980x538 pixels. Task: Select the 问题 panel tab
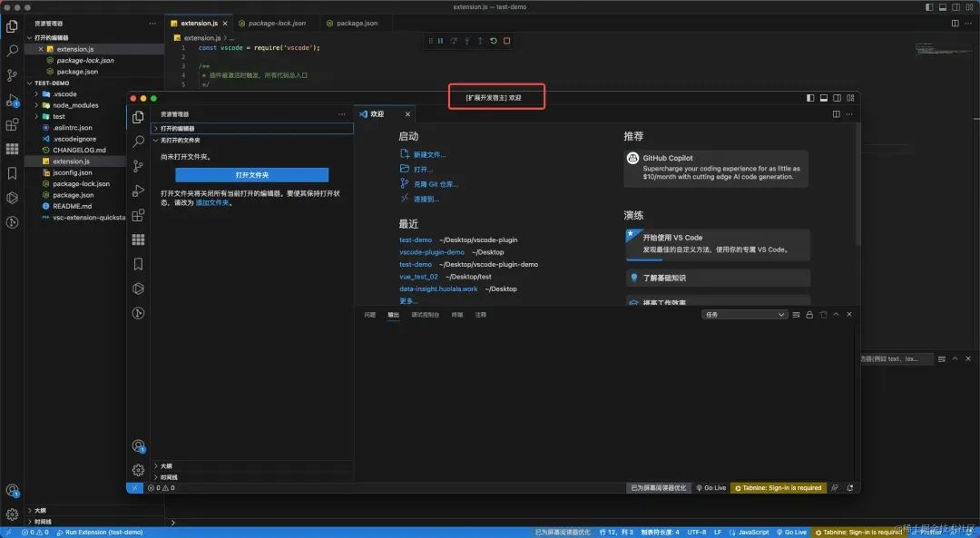pyautogui.click(x=370, y=315)
